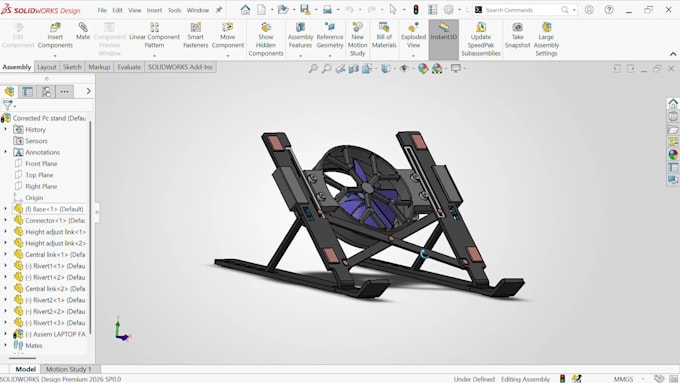Open the Help question mark icon
Screen dimensions: 680x383
tap(609, 10)
